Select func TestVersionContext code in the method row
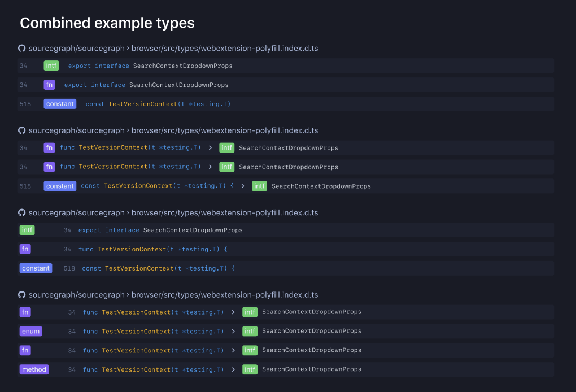The height and width of the screenshot is (392, 576). tap(153, 369)
